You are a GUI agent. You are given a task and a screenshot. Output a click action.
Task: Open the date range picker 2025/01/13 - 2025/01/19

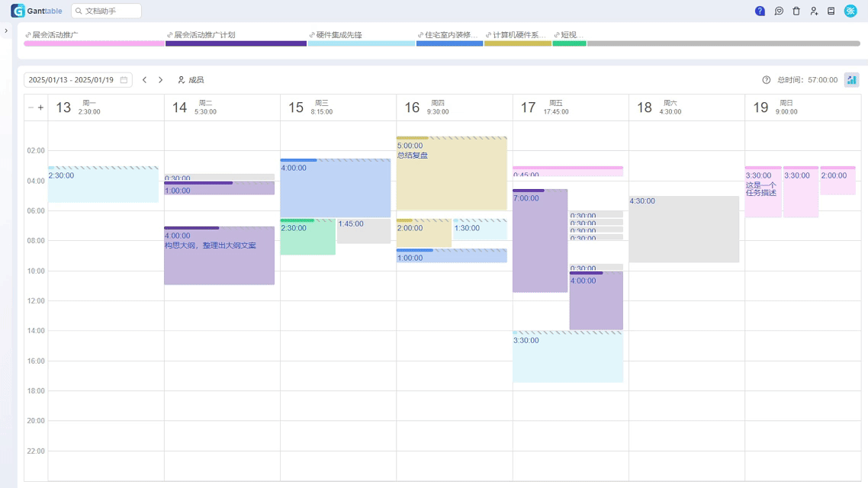(x=78, y=80)
